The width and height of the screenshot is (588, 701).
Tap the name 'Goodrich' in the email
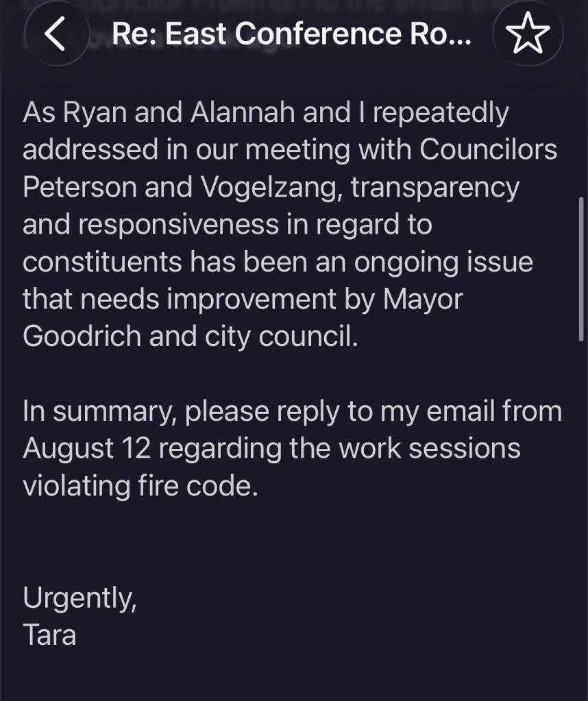pos(82,336)
